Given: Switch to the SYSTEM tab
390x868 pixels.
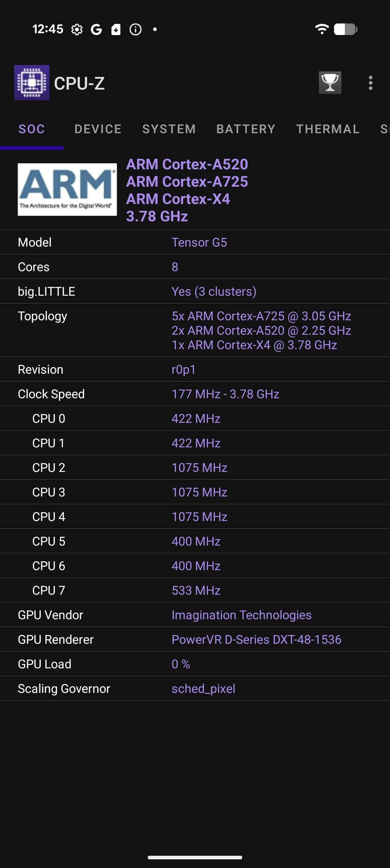Looking at the screenshot, I should (x=169, y=129).
